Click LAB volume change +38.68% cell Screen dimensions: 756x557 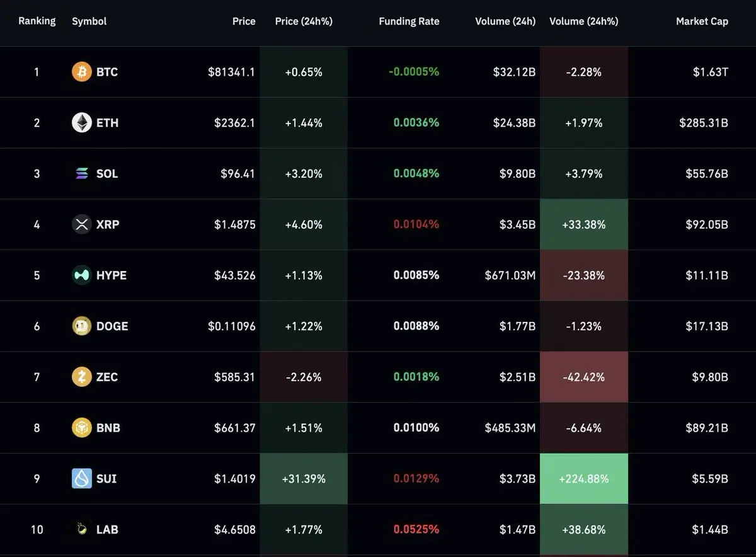click(584, 529)
